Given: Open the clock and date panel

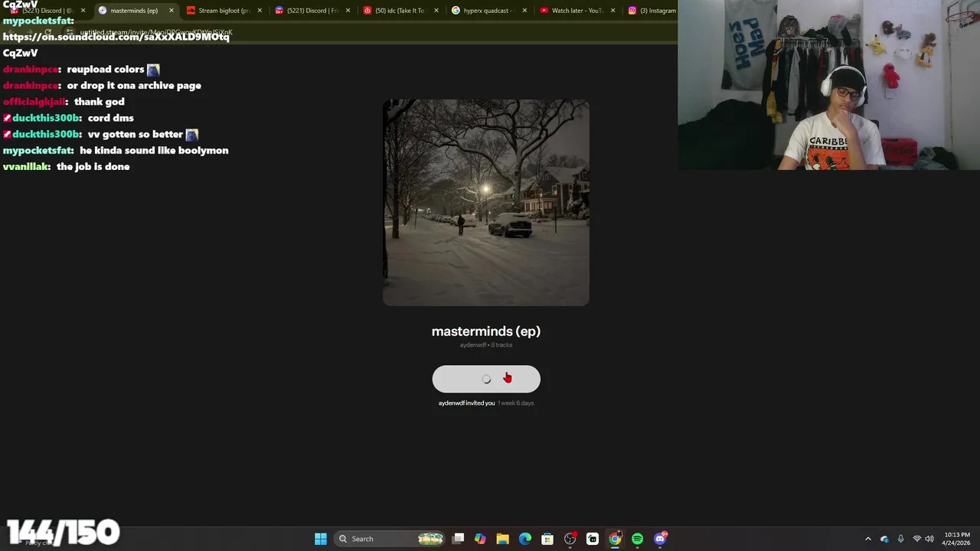Looking at the screenshot, I should tap(956, 539).
